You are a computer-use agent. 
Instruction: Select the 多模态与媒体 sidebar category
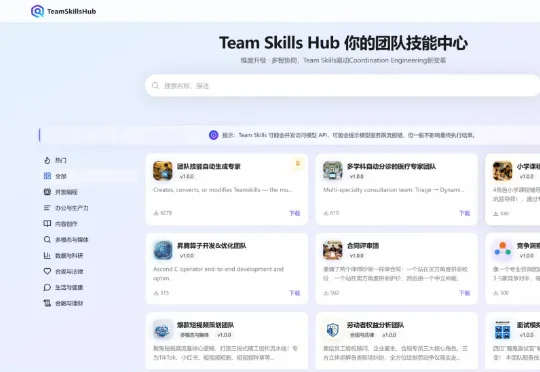click(x=66, y=239)
